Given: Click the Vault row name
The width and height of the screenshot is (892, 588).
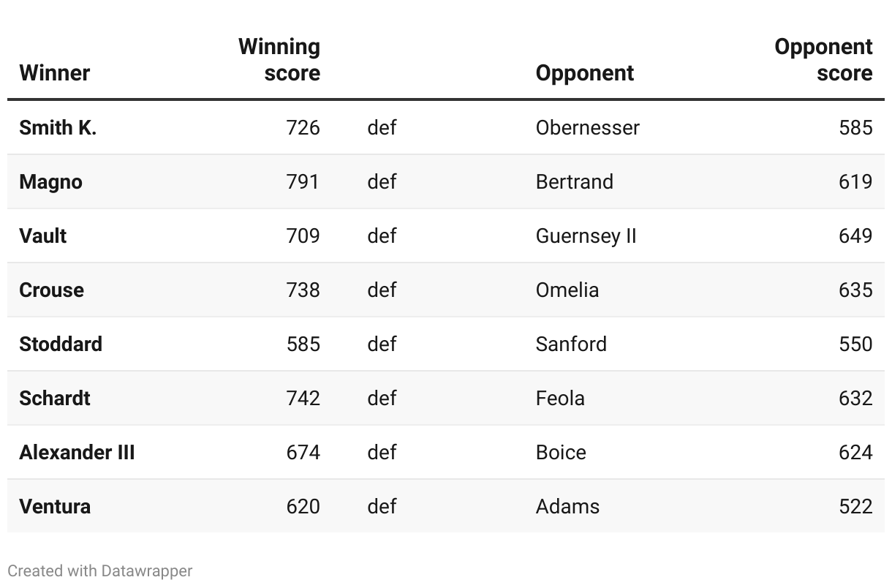Looking at the screenshot, I should [43, 236].
